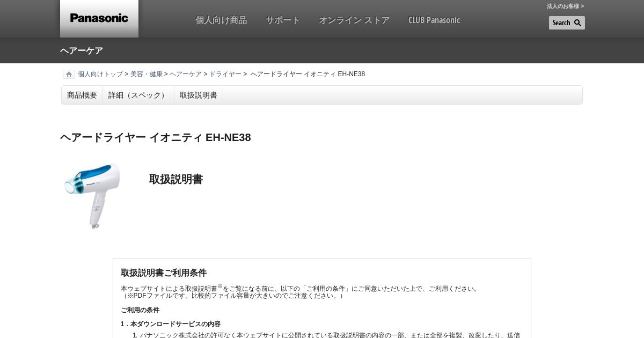Click the ヘアーケア section header
The image size is (644, 338).
[x=82, y=50]
